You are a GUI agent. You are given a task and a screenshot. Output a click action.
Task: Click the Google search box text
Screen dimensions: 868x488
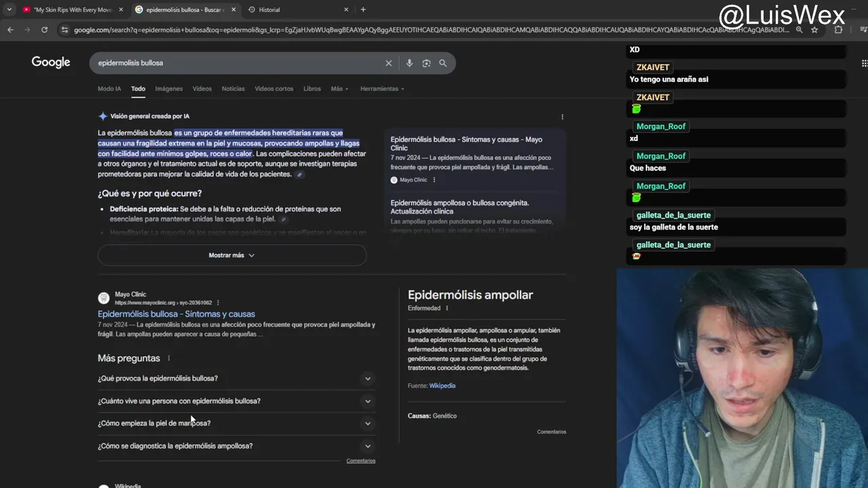(131, 63)
